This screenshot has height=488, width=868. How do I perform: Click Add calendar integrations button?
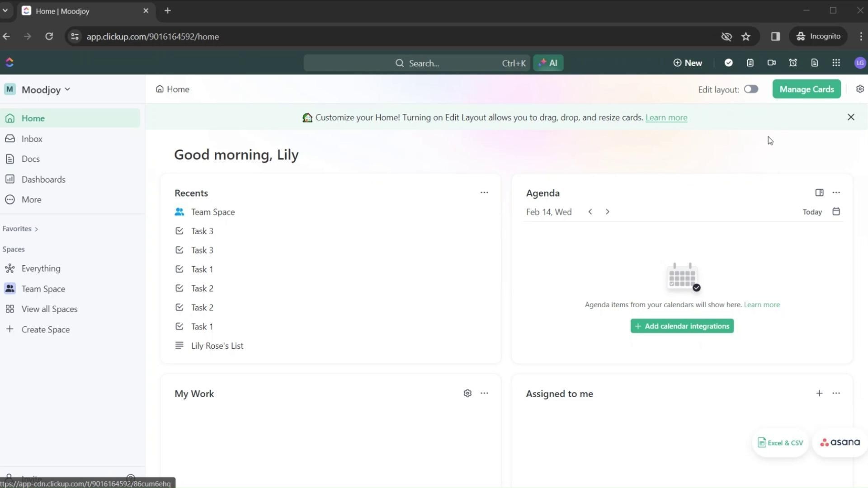point(682,326)
